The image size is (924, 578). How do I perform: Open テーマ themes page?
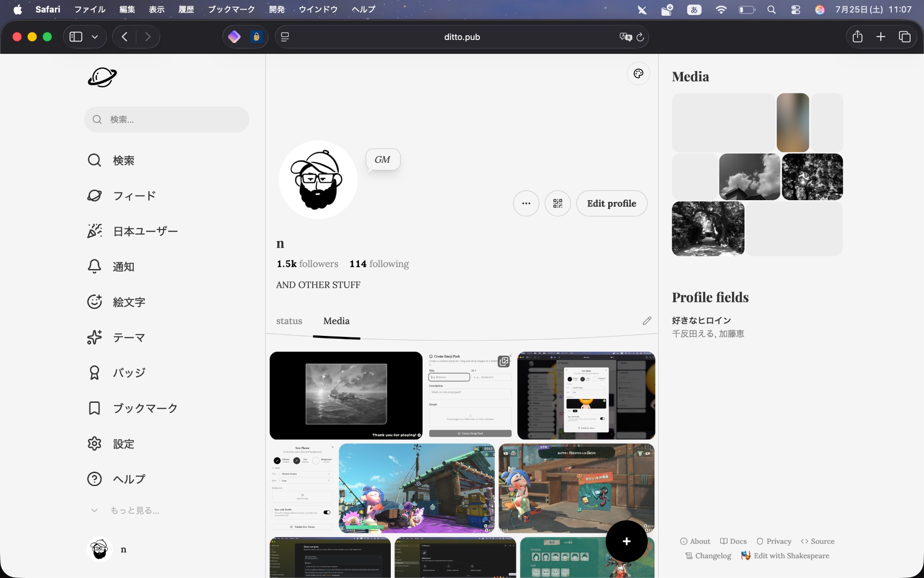click(116, 338)
